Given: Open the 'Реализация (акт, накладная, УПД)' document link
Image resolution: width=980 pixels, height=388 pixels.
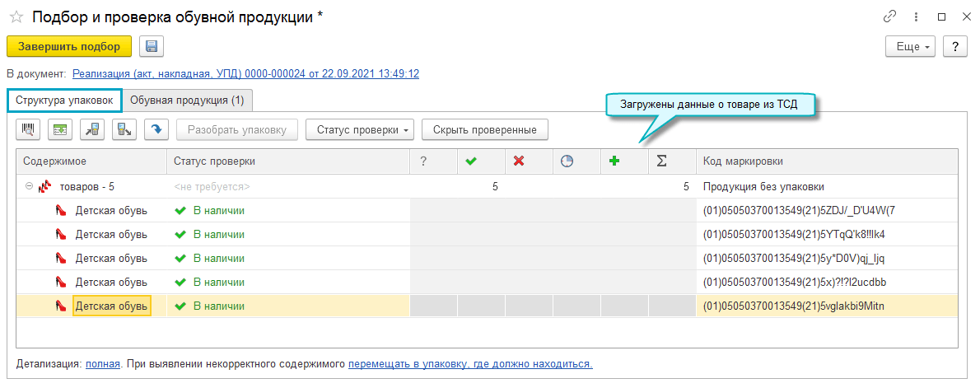Looking at the screenshot, I should (245, 73).
